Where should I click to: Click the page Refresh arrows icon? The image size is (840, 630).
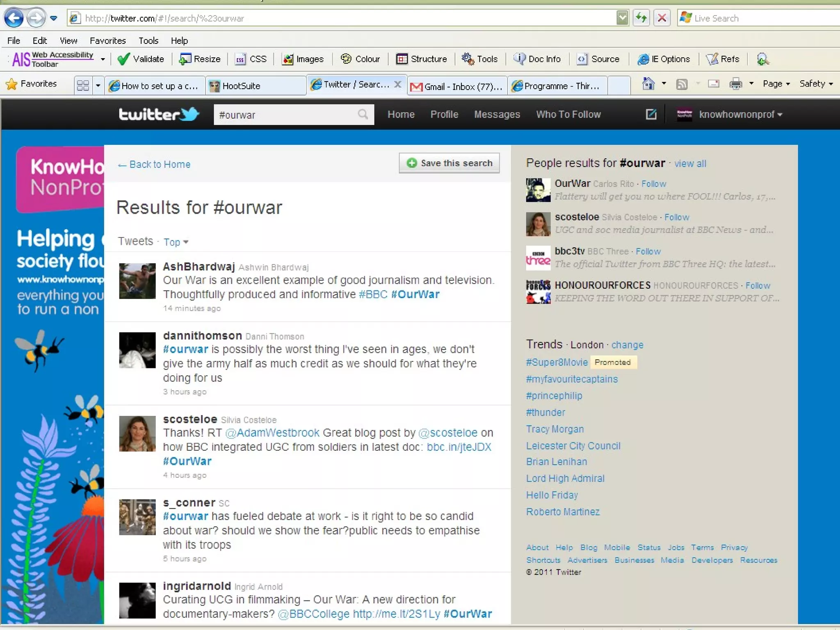(641, 18)
